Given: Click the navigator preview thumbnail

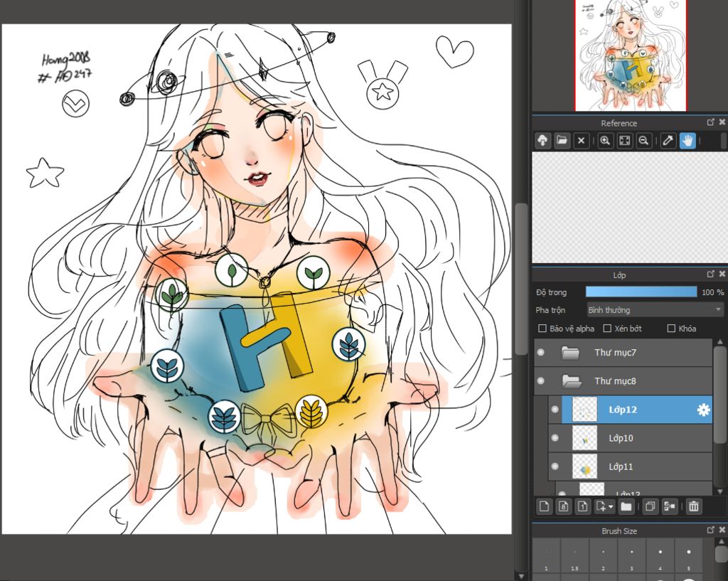Looking at the screenshot, I should pyautogui.click(x=631, y=55).
